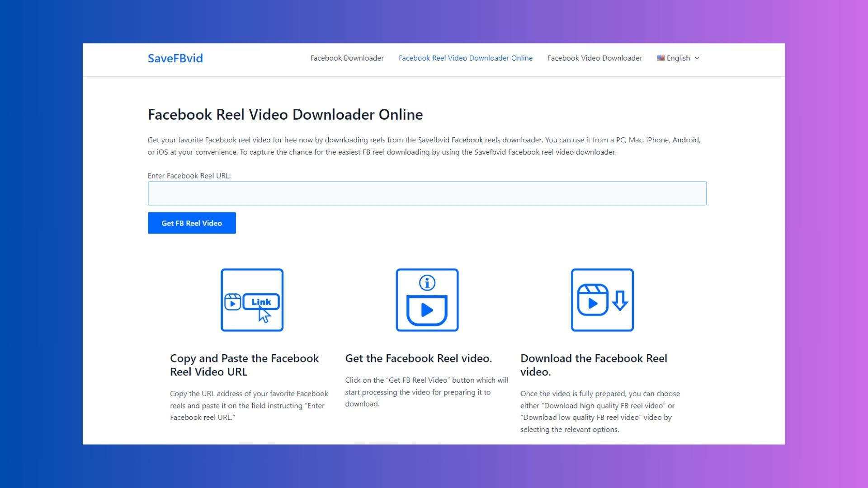Viewport: 868px width, 488px height.
Task: Click the 'Enter Facebook Reel URL:' label
Action: tap(189, 176)
